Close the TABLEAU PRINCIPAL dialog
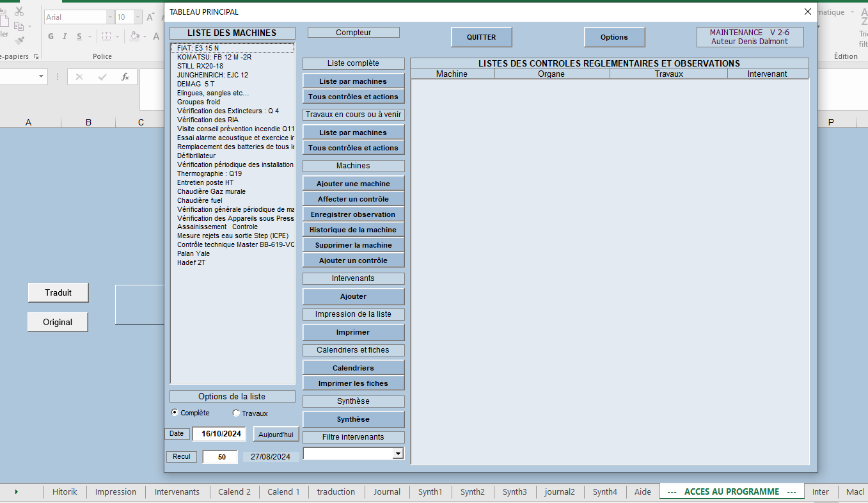This screenshot has height=503, width=868. (808, 12)
